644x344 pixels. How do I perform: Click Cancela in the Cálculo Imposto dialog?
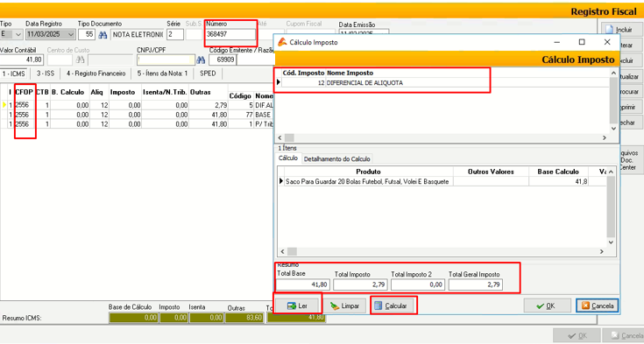598,305
